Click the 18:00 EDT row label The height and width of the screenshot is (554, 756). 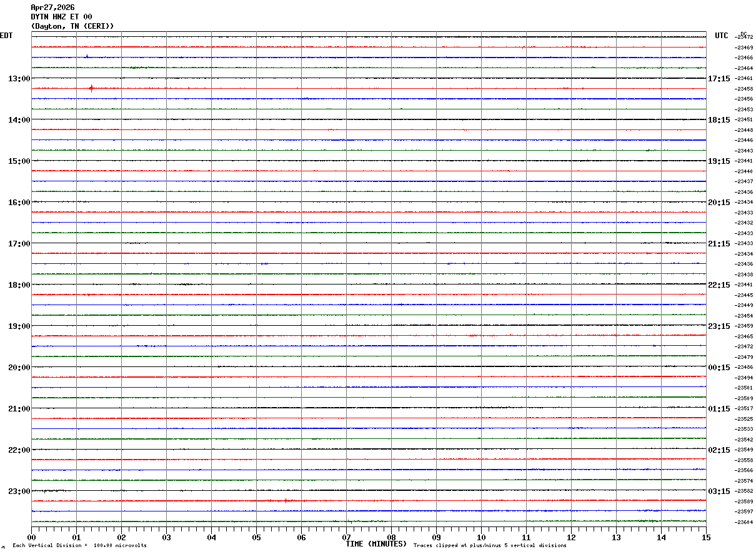click(19, 285)
